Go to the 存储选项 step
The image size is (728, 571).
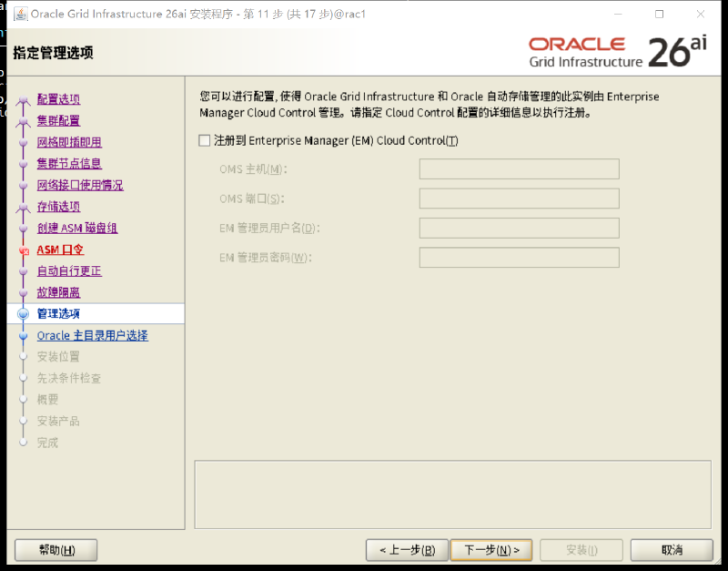[x=58, y=207]
